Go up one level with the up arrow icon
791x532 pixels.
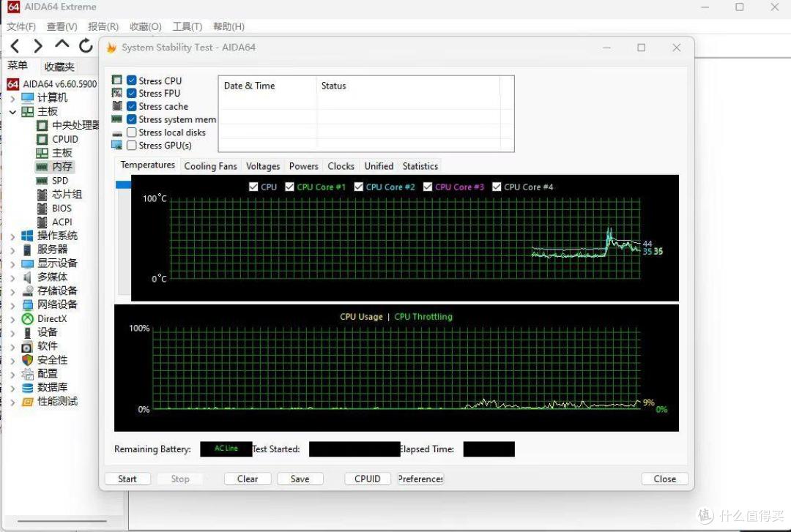pyautogui.click(x=62, y=45)
